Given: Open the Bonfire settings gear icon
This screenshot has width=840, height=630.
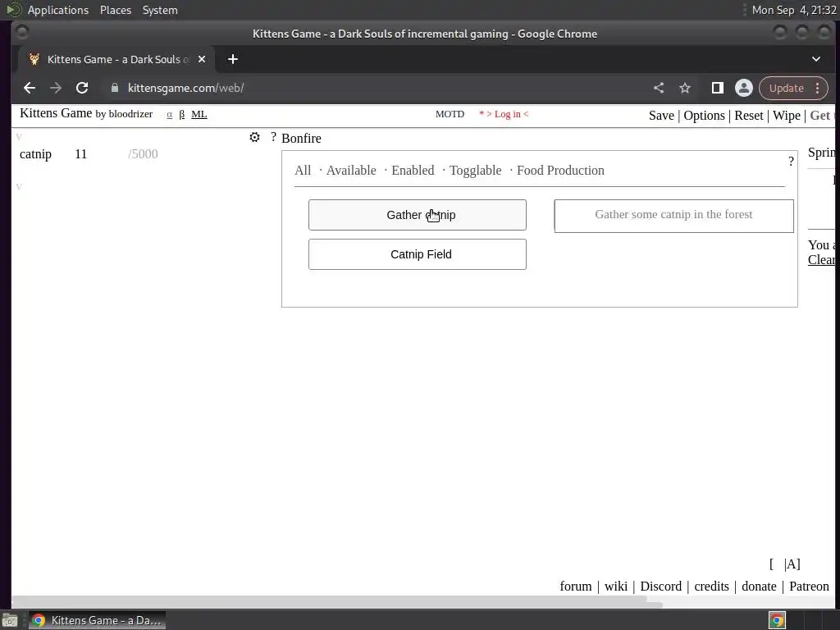Looking at the screenshot, I should pyautogui.click(x=254, y=137).
